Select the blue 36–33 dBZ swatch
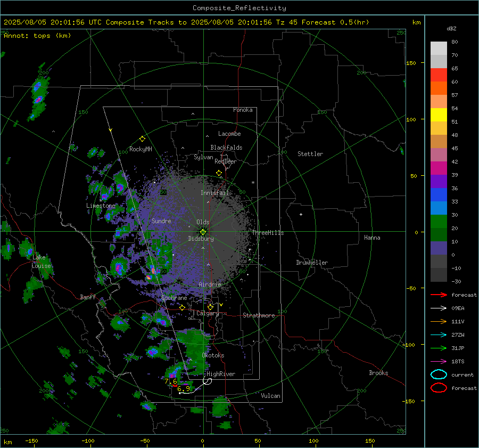 pyautogui.click(x=439, y=195)
